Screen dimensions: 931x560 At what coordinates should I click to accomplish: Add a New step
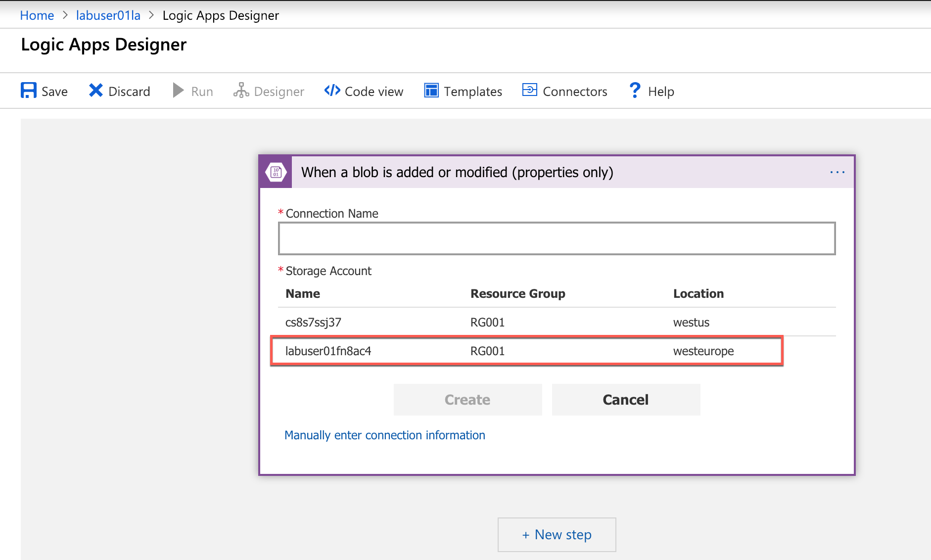[x=557, y=535]
